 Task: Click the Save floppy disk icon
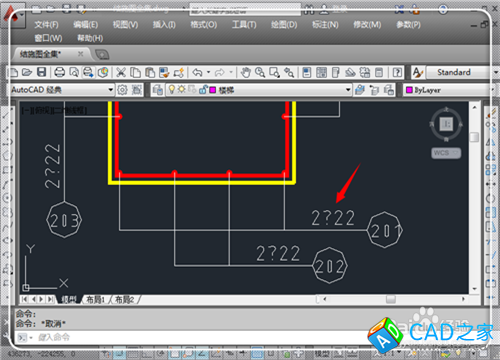tap(41, 72)
